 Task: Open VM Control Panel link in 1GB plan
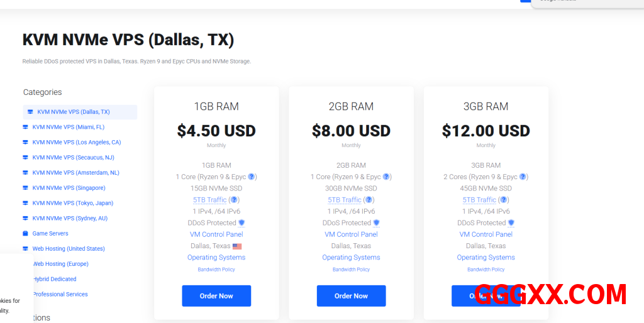(x=216, y=234)
